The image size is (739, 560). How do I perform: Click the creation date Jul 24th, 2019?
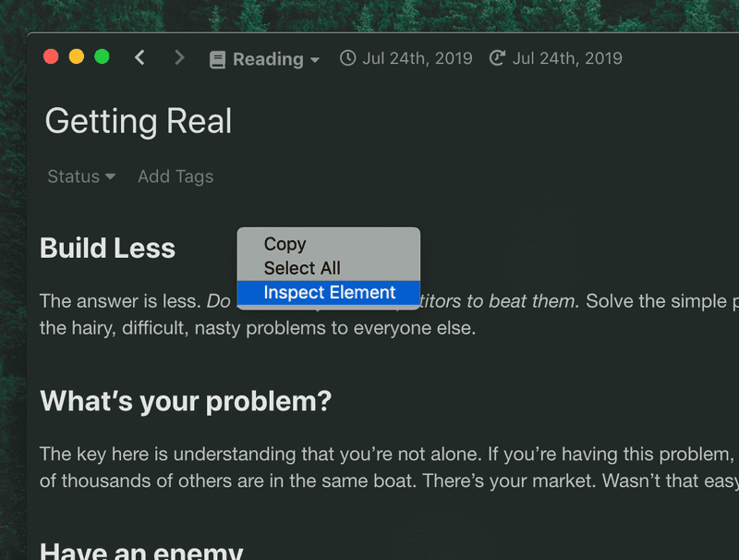point(417,57)
